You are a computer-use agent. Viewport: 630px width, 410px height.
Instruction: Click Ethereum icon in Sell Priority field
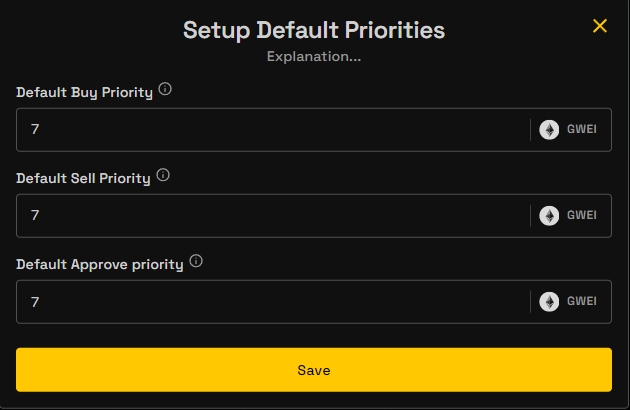[x=549, y=215]
